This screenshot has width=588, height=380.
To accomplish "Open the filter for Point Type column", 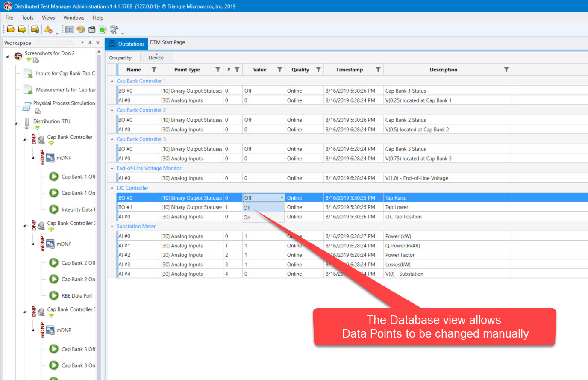I will [x=218, y=70].
